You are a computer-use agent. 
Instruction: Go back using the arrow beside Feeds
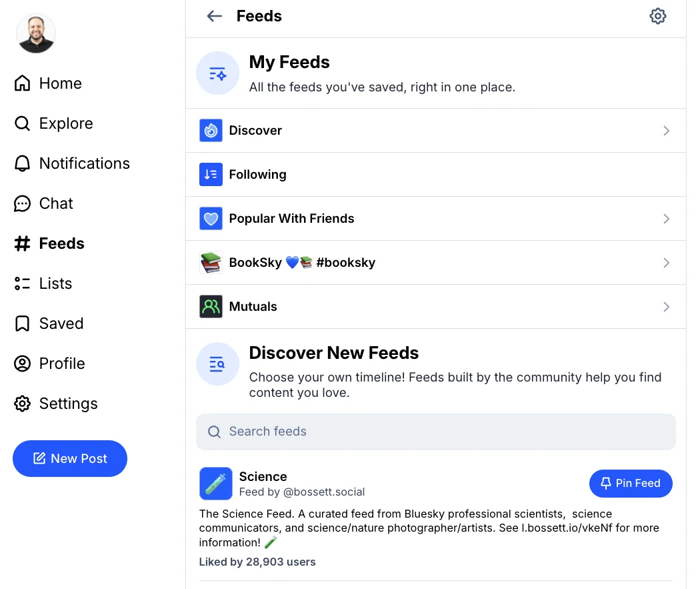click(214, 16)
